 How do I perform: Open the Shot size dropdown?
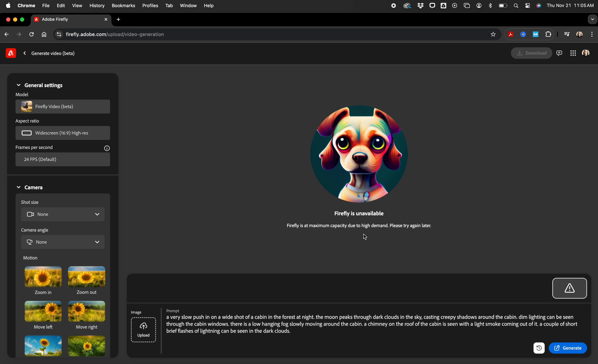[63, 214]
